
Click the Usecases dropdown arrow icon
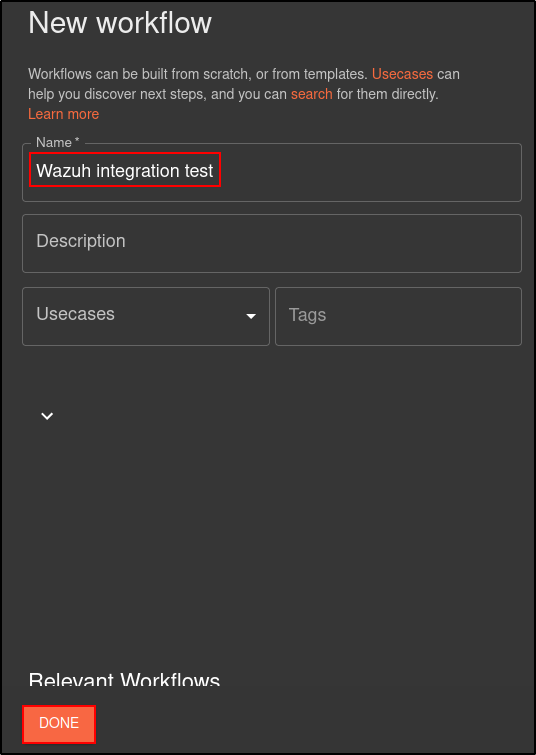[251, 316]
